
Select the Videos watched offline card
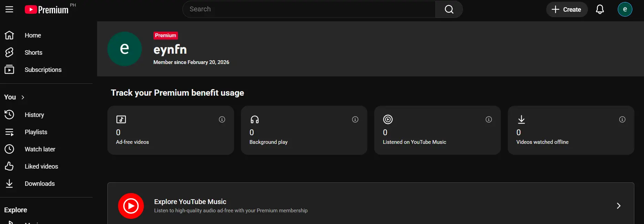click(571, 130)
